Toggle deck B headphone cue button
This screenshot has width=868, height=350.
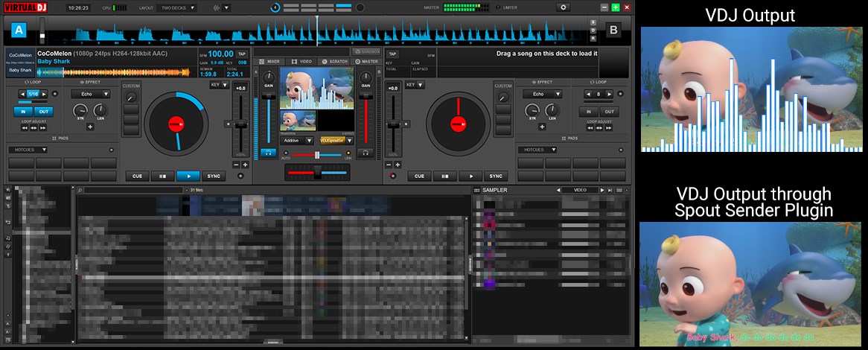(365, 153)
